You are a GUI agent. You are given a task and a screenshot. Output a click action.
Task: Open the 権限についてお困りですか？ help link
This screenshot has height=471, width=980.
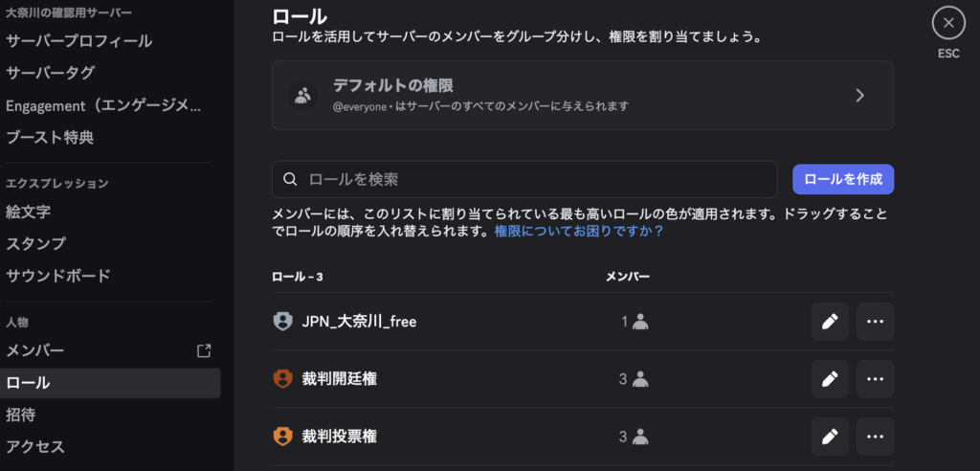[x=579, y=232]
